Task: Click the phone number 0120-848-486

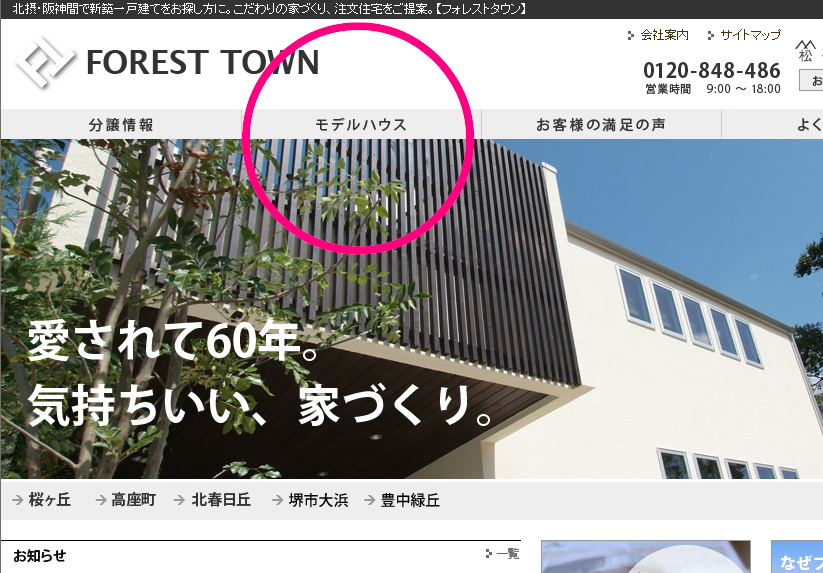Action: (x=712, y=70)
